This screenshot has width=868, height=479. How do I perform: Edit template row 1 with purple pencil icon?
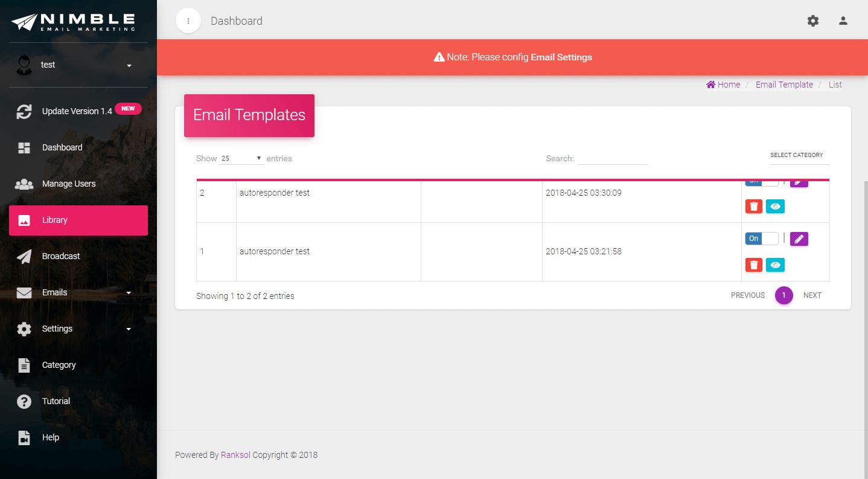tap(799, 239)
